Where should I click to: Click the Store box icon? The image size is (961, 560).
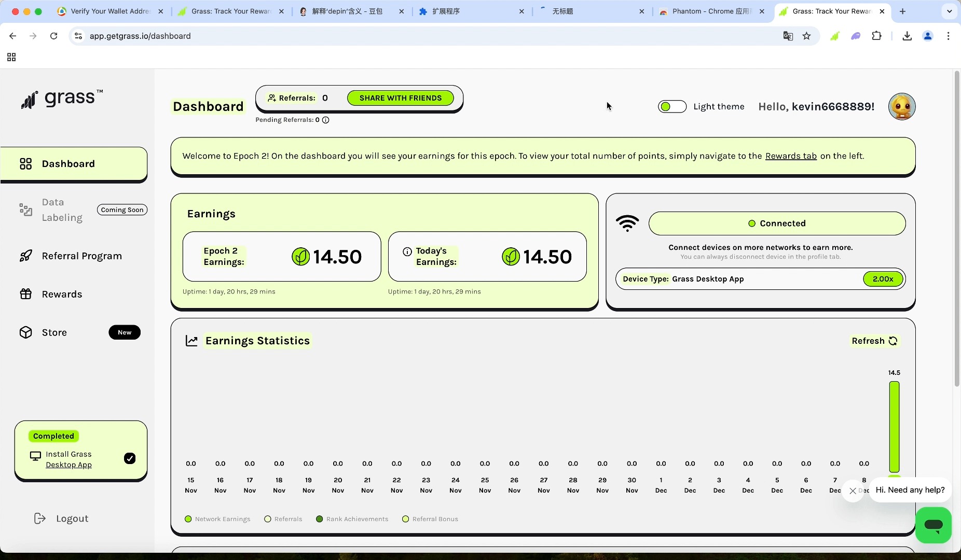26,332
